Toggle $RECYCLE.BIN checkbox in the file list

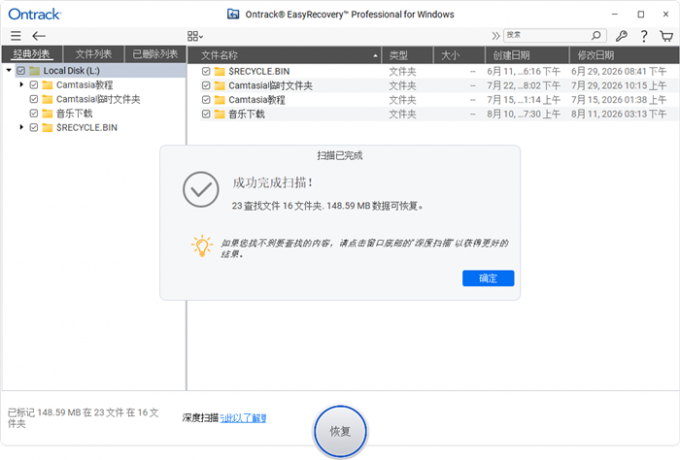pyautogui.click(x=206, y=71)
